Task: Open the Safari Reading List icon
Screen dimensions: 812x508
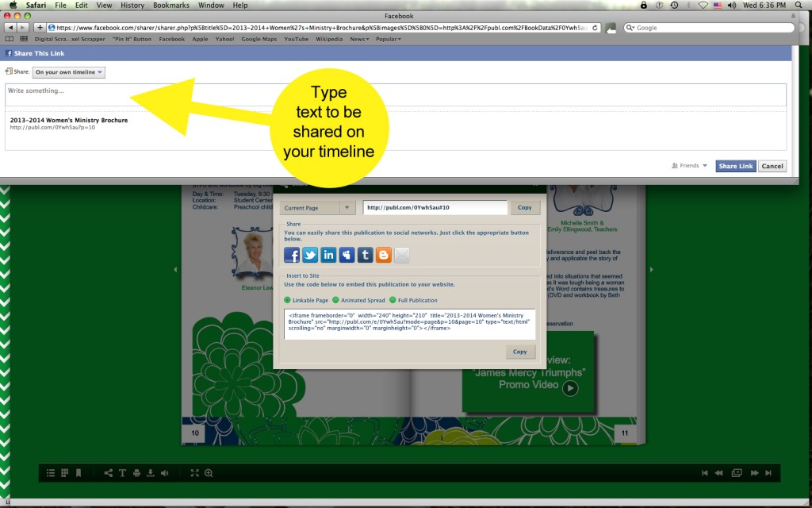Action: 10,39
